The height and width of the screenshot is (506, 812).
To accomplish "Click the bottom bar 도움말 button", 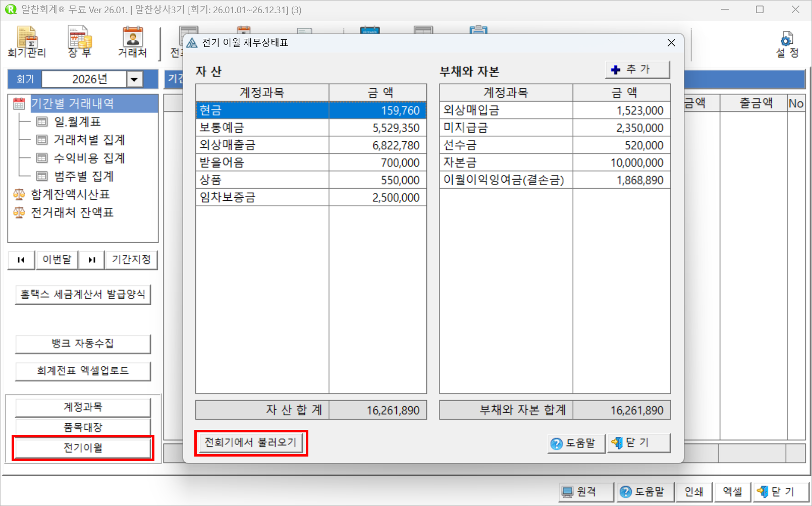I will tap(645, 491).
